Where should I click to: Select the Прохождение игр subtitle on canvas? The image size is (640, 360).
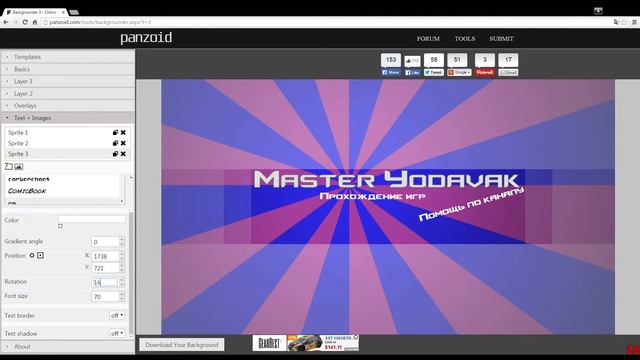pos(372,196)
